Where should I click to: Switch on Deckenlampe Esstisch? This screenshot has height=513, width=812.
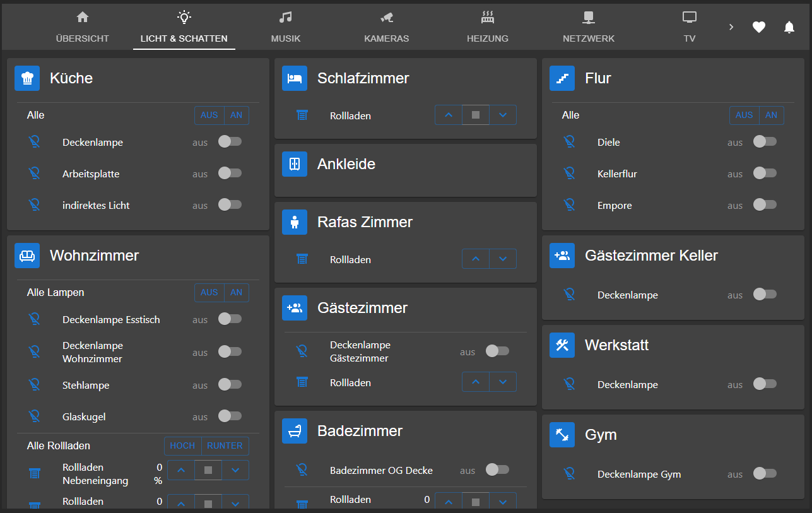[x=230, y=319]
